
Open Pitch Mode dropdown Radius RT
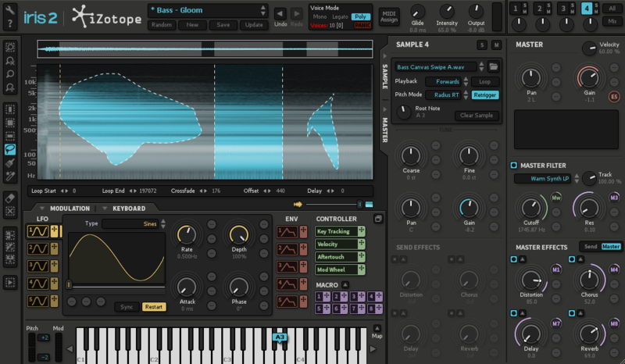pyautogui.click(x=443, y=95)
